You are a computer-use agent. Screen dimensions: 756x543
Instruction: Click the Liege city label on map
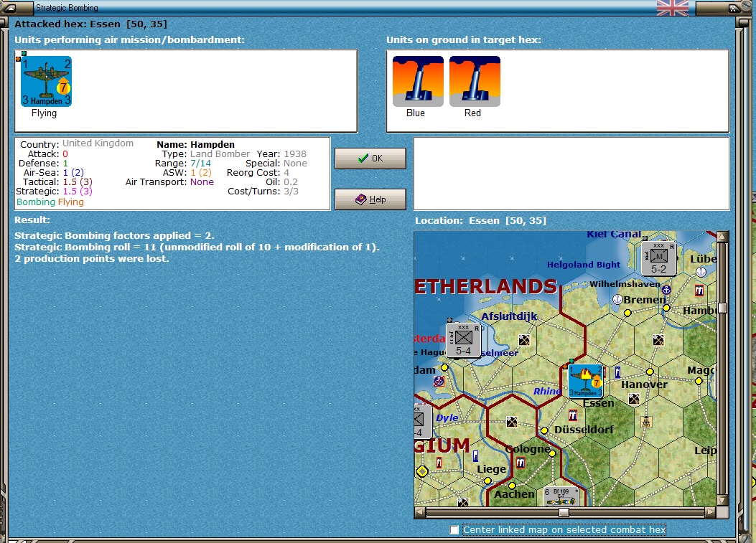[491, 469]
